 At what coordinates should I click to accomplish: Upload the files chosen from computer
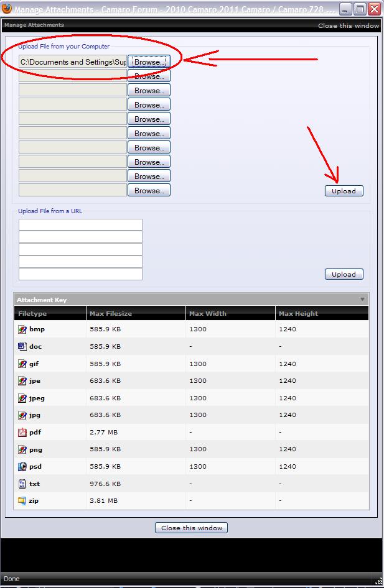[x=344, y=191]
